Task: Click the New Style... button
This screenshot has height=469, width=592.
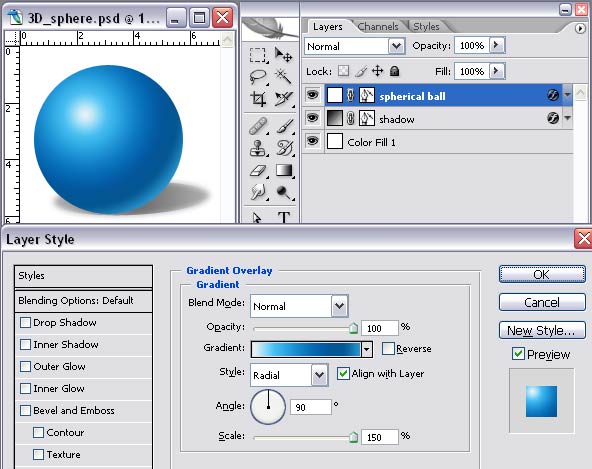Action: click(x=542, y=330)
